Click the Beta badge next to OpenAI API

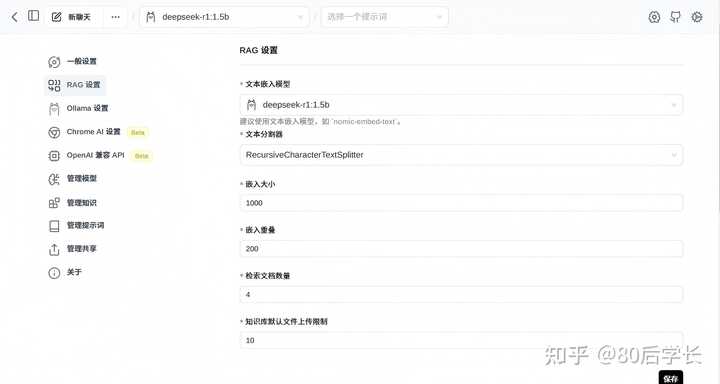(x=141, y=156)
